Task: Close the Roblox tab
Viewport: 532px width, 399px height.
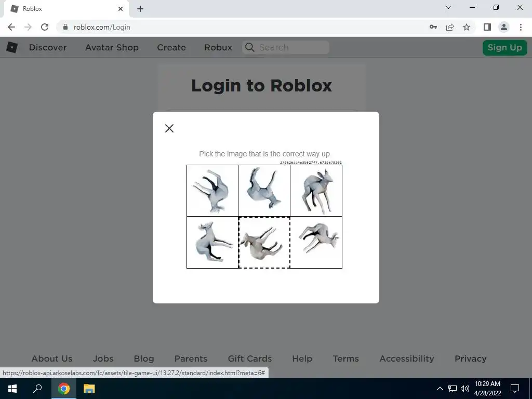Action: (121, 9)
